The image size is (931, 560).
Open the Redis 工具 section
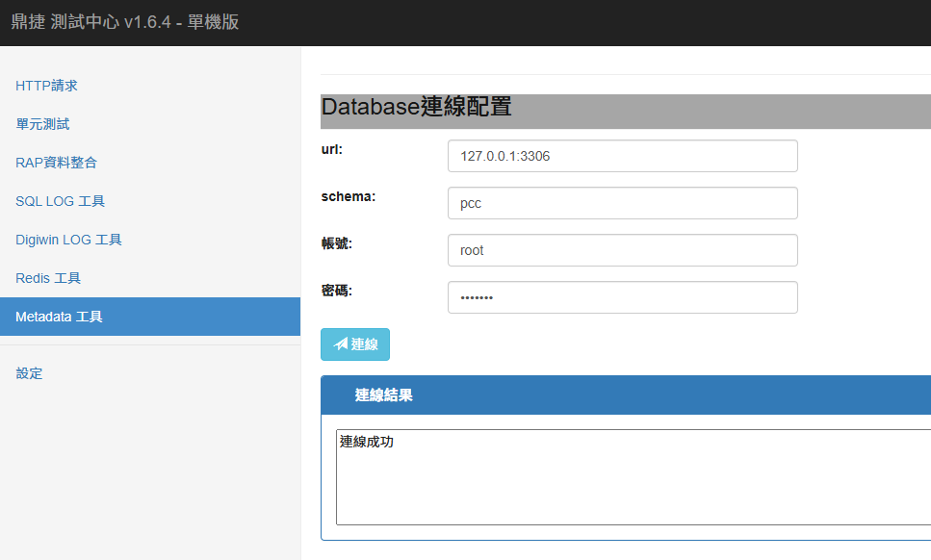[x=48, y=278]
